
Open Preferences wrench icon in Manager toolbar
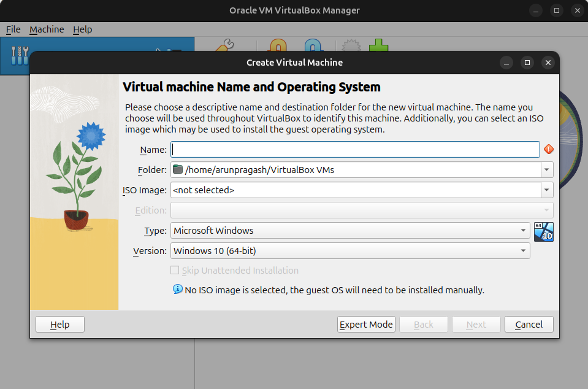tap(226, 45)
